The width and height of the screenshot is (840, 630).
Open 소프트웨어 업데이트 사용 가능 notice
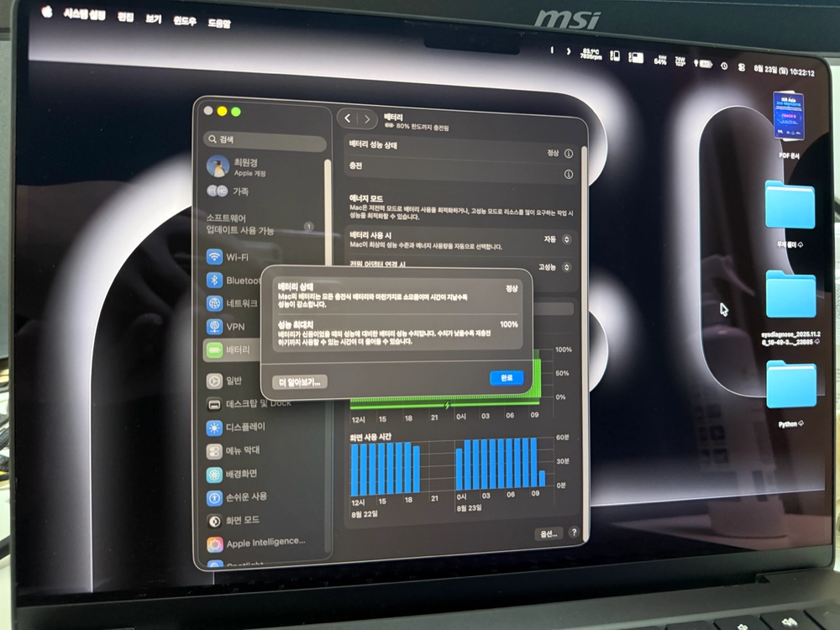(261, 224)
